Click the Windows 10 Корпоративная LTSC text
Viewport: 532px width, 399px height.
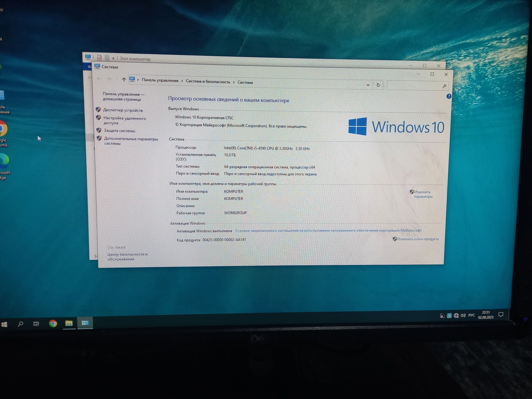(x=204, y=117)
